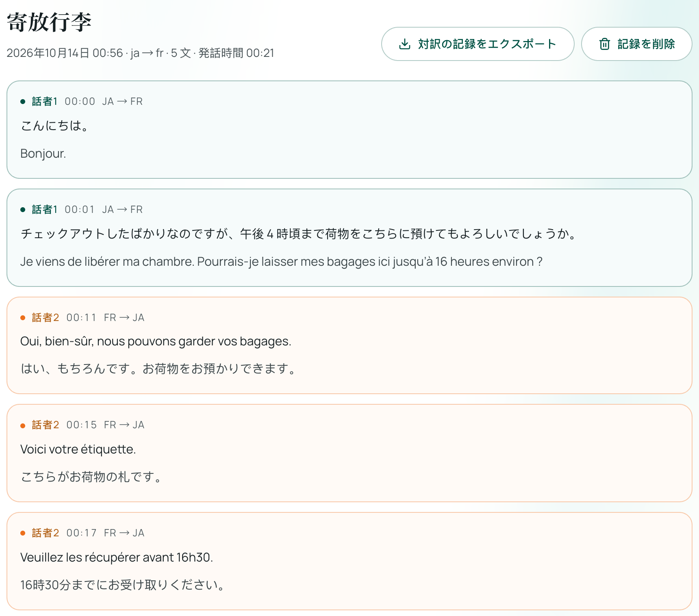699x616 pixels.
Task: Click the text こちらがお荷物の札です。
Action: [92, 477]
